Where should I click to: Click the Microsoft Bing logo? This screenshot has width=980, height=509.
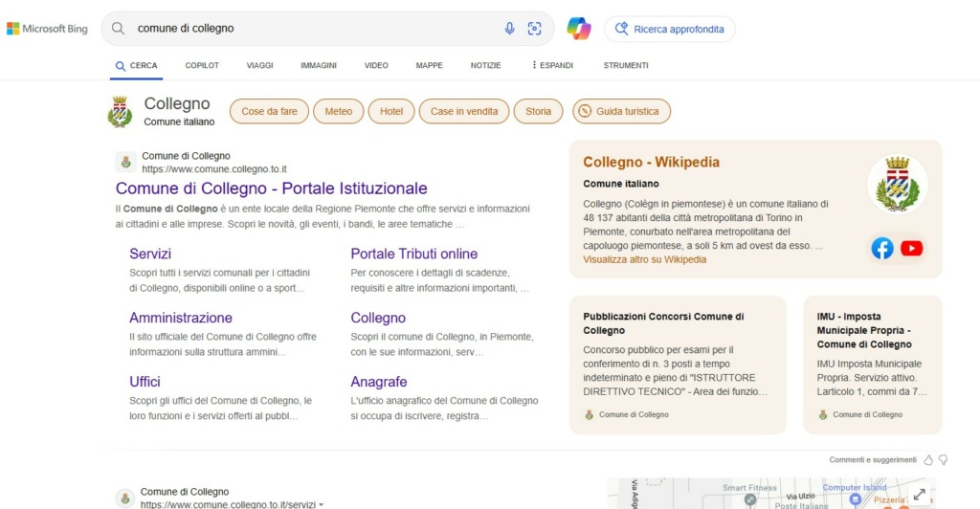[48, 28]
